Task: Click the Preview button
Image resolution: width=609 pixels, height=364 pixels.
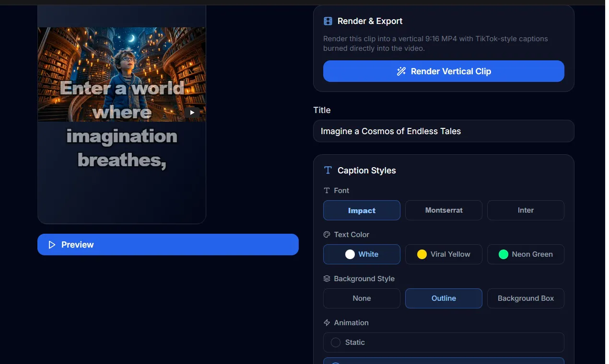Action: [x=168, y=245]
